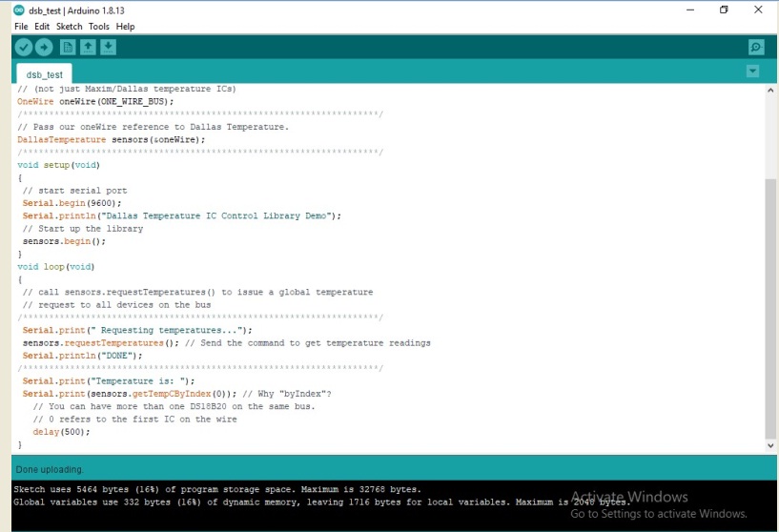Screen dimensions: 779x532
Task: Open the tab options dropdown arrow
Action: coord(752,72)
